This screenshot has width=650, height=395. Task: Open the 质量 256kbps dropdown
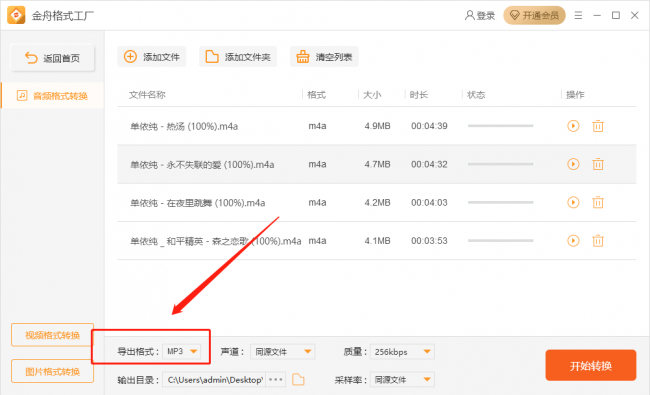[x=402, y=351]
